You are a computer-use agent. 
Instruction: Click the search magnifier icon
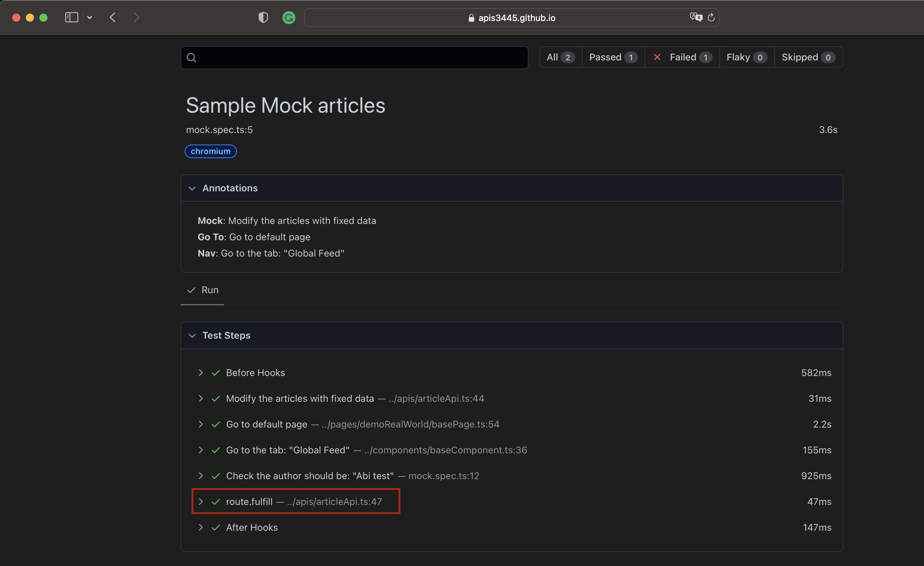pos(192,57)
